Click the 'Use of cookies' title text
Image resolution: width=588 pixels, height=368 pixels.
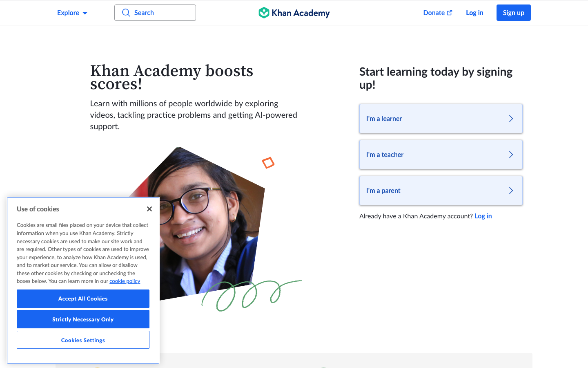(38, 209)
